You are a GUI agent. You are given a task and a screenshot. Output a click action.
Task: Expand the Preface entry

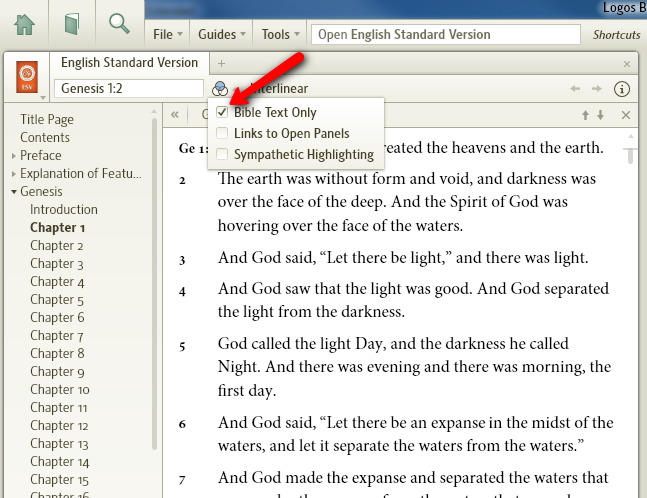(x=14, y=156)
